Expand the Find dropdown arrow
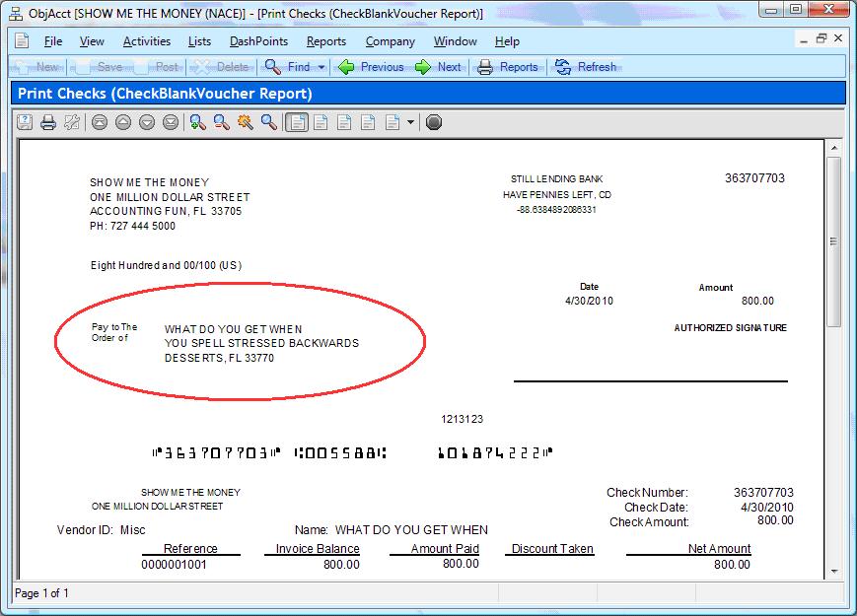The width and height of the screenshot is (857, 616). click(x=321, y=67)
